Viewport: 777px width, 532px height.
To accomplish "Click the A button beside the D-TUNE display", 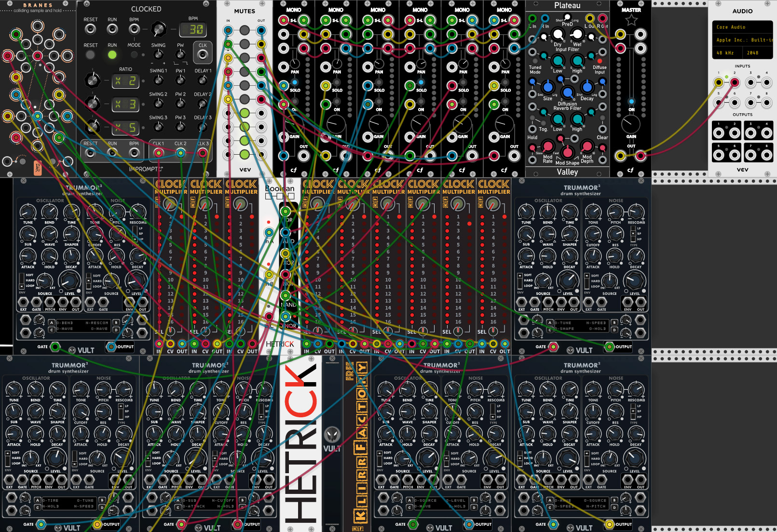I will (550, 322).
